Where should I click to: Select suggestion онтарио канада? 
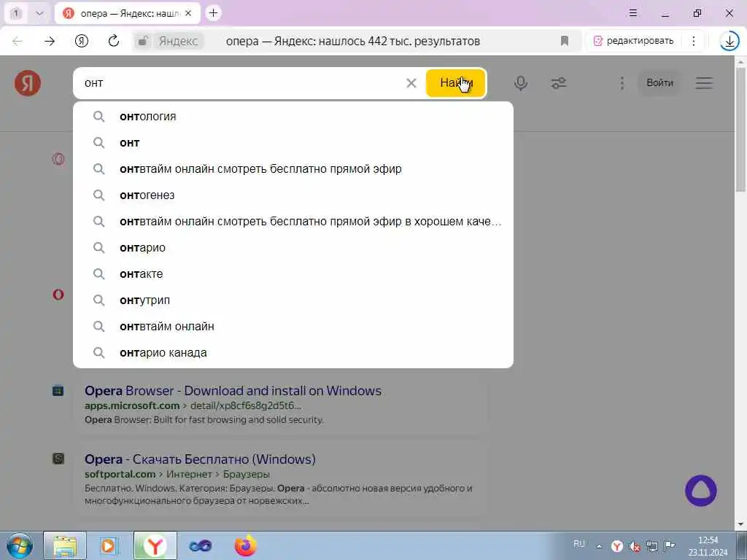tap(293, 352)
